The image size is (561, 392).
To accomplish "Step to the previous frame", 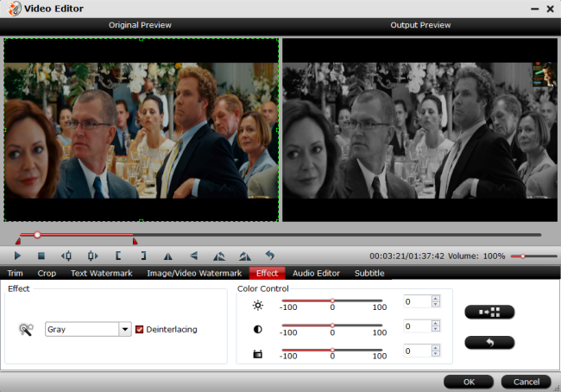I will pyautogui.click(x=66, y=256).
